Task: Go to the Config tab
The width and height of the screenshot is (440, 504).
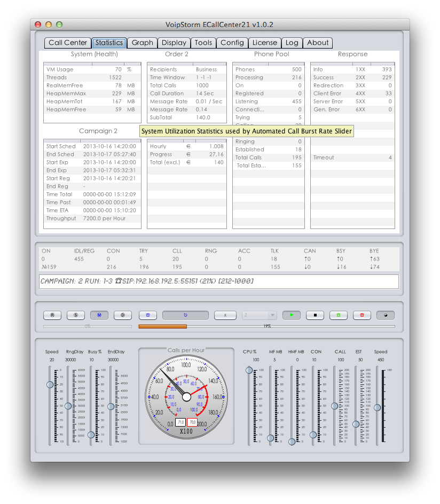Action: click(232, 43)
